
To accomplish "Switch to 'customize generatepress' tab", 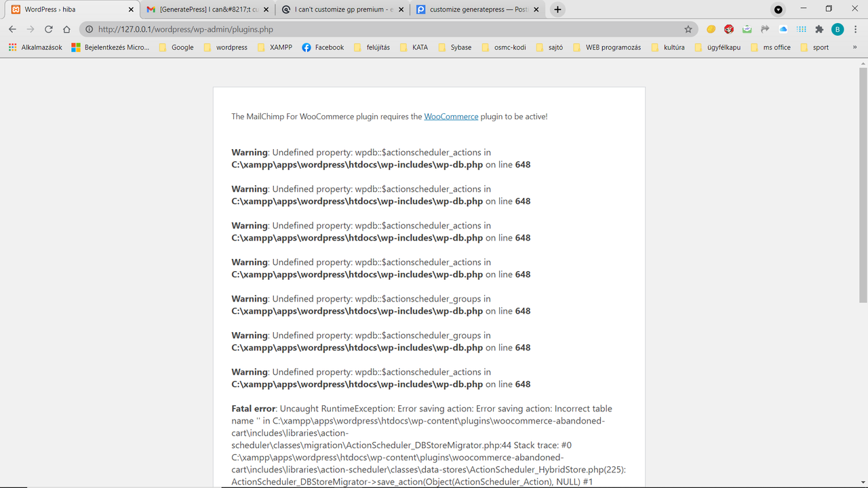I will (479, 9).
